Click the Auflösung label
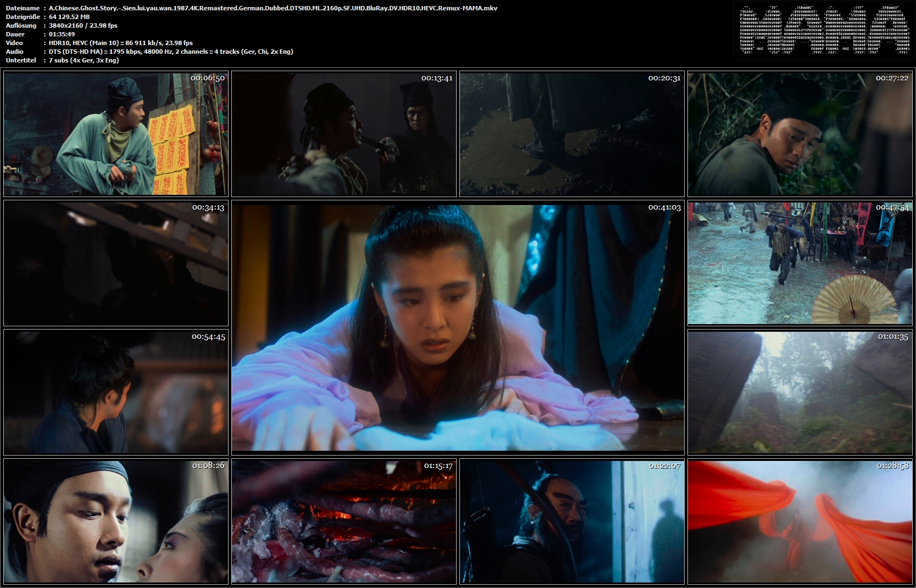916x588 pixels. [21, 26]
